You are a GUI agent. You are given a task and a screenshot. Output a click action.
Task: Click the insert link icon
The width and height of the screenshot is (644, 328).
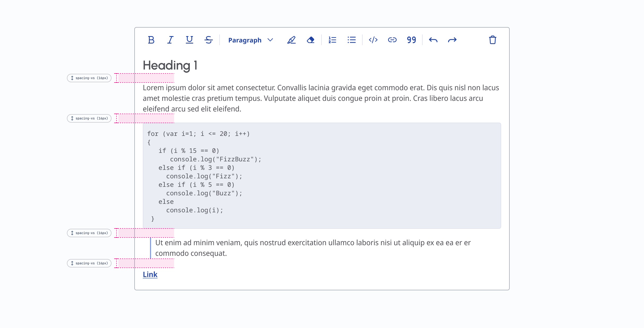[x=392, y=40]
